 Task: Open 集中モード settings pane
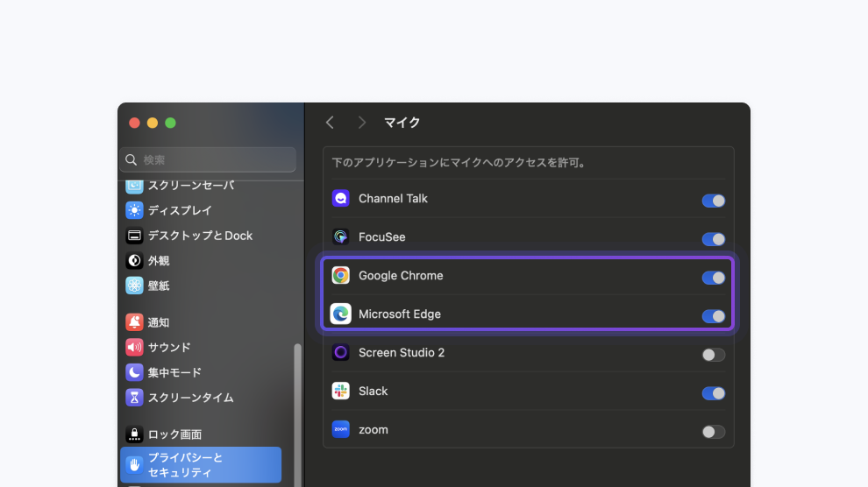click(x=174, y=372)
